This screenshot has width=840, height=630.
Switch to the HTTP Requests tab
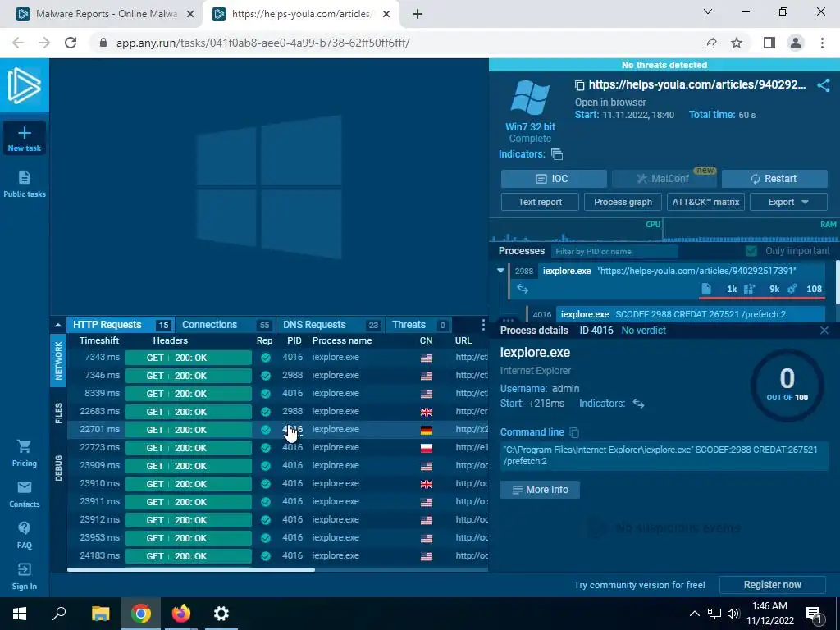click(120, 325)
